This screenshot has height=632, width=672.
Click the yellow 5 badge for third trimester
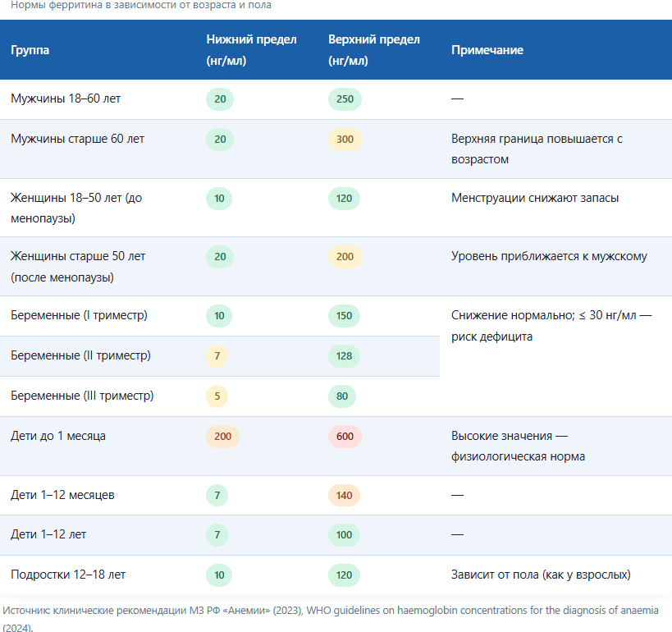(x=217, y=396)
